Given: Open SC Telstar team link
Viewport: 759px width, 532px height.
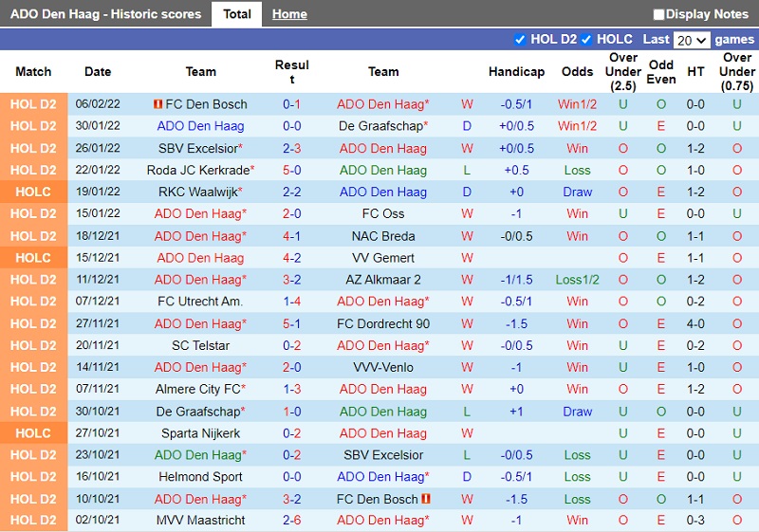Looking at the screenshot, I should [200, 345].
